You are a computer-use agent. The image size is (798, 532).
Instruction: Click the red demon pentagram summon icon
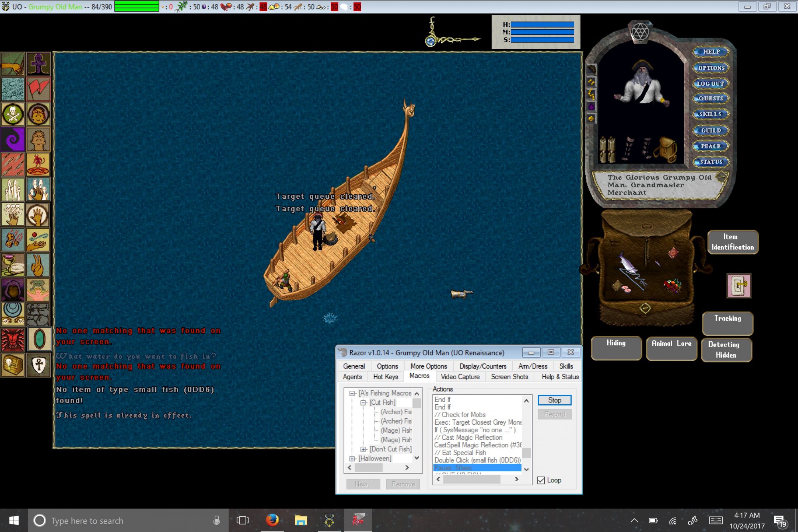click(38, 164)
